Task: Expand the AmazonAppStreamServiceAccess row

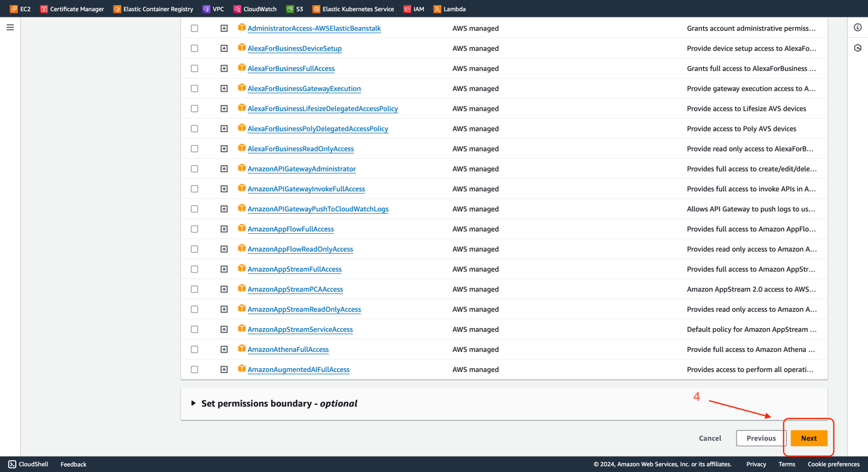Action: click(224, 329)
